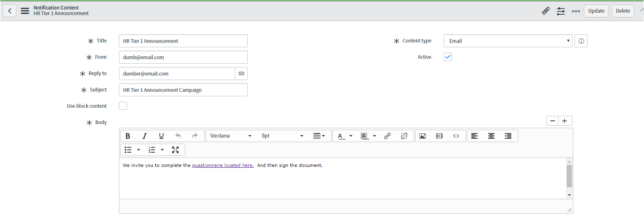Click the envelope icon beside Reply to
Viewport: 644px width, 220px height.
point(241,73)
